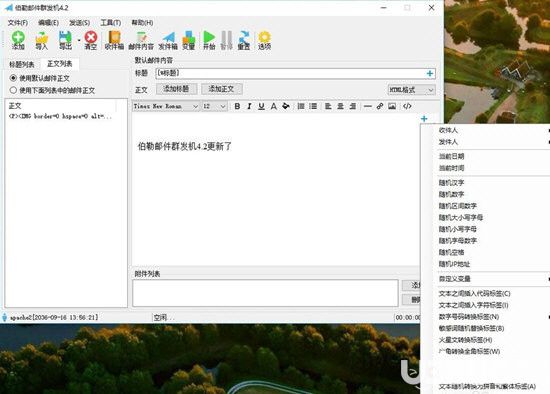Click the green 开始 (Start) play icon
Image resolution: width=550 pixels, height=394 pixels.
(x=209, y=40)
